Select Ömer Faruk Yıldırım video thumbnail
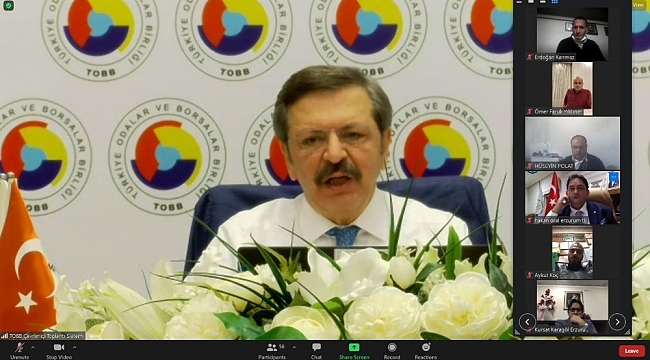This screenshot has width=650, height=360. [572, 89]
